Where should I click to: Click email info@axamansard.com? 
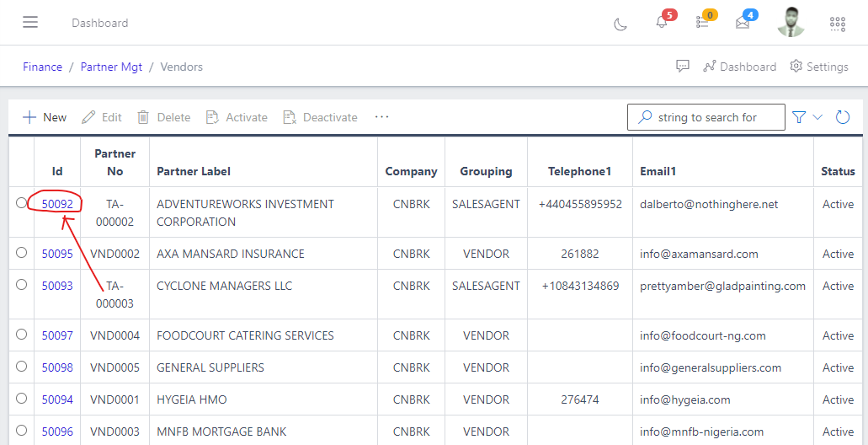pos(699,254)
